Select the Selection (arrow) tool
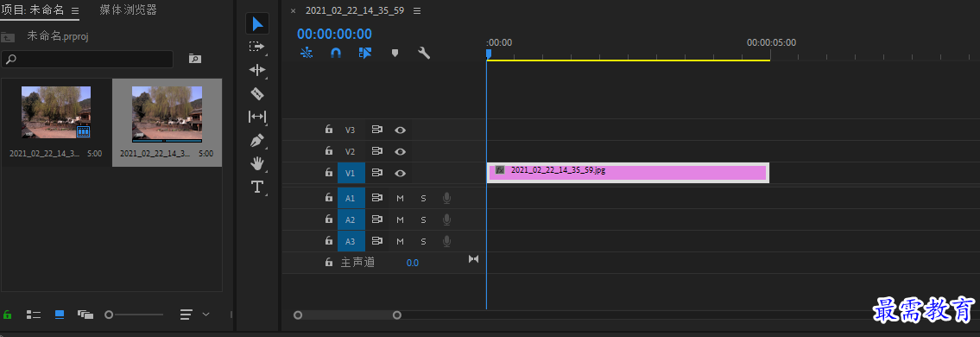Image resolution: width=980 pixels, height=337 pixels. [x=257, y=23]
